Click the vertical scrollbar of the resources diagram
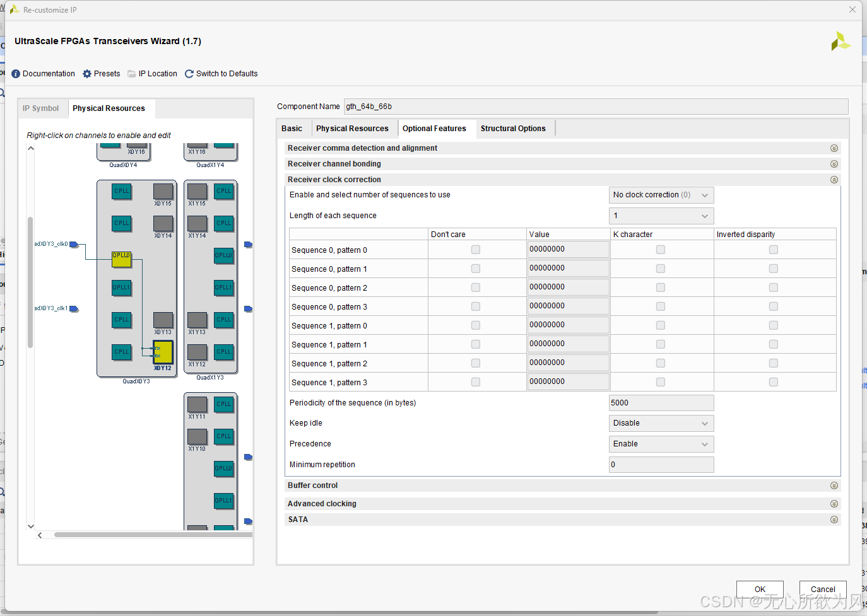Screen dimensions: 867x616 point(30,282)
